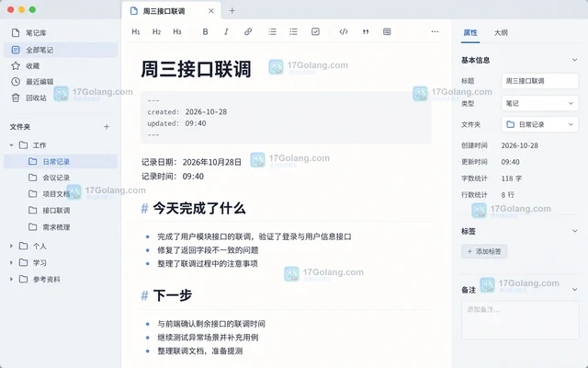Click the 继续测试异常场景并补充用例 bullet
Image resolution: width=588 pixels, height=368 pixels.
(208, 338)
